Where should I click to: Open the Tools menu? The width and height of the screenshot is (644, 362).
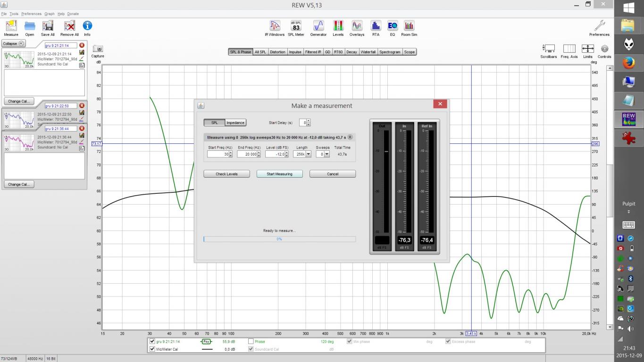click(x=14, y=14)
